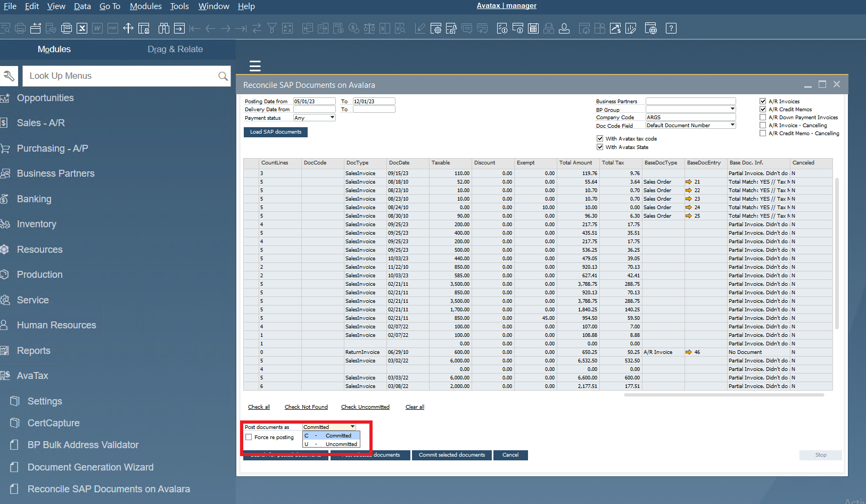
Task: Click the Send Email toolbar icon
Action: [x=36, y=28]
